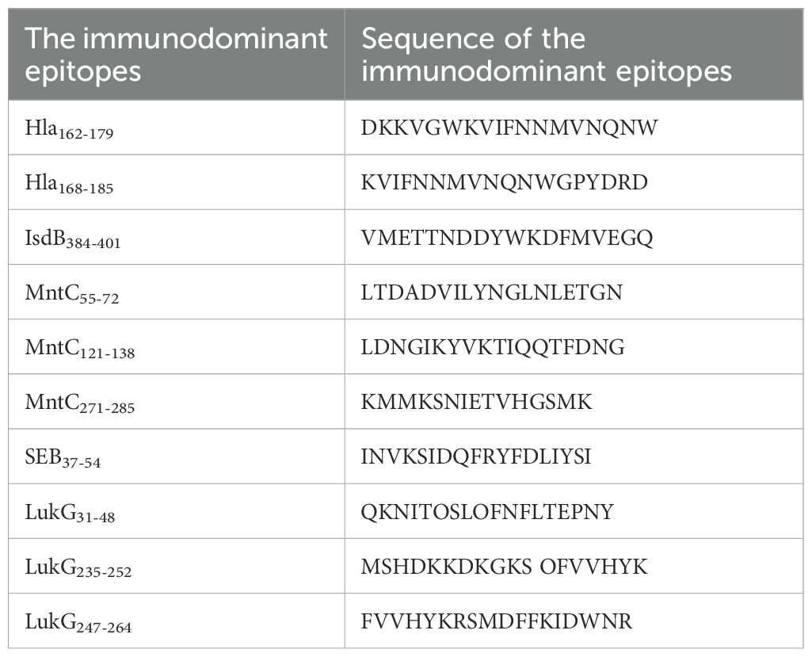Select the sequence FVVHYKRSMDFFKIDWNR

[x=496, y=621]
